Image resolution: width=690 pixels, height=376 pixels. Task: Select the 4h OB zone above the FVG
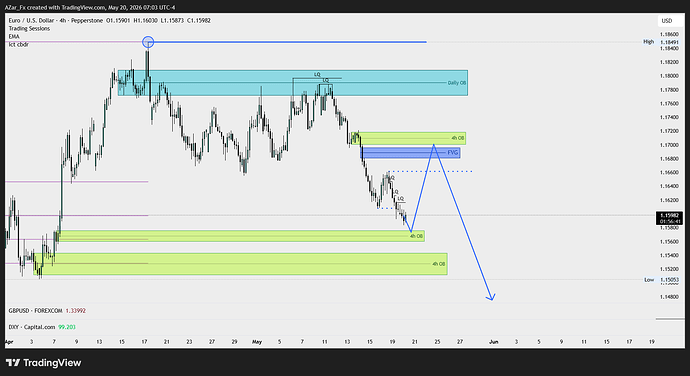(x=409, y=138)
